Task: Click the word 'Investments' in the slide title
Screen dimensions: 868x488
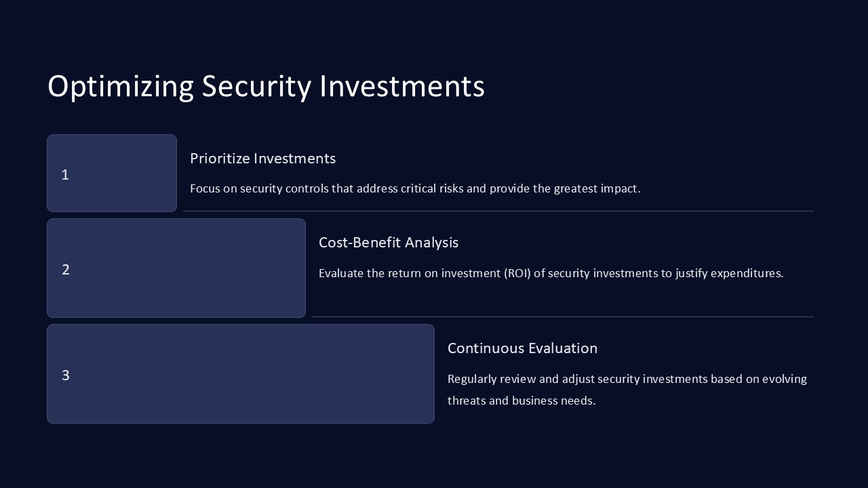Action: (401, 87)
